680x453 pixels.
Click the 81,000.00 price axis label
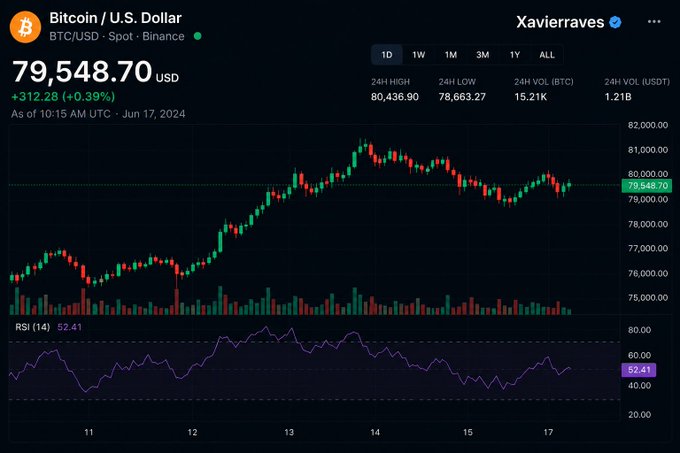click(648, 150)
